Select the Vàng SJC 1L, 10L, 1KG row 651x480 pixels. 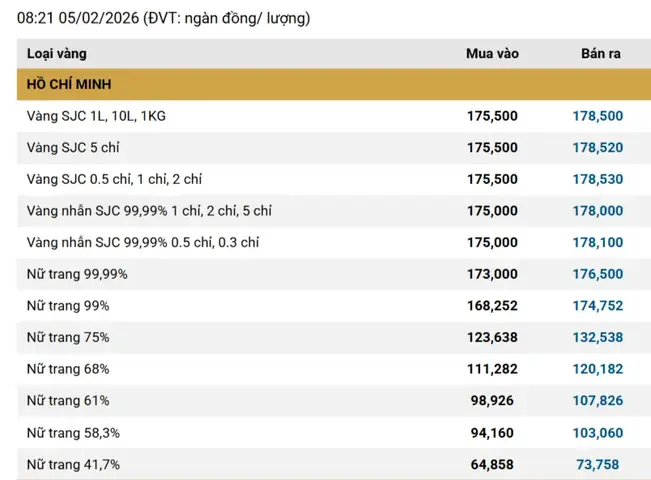334,116
